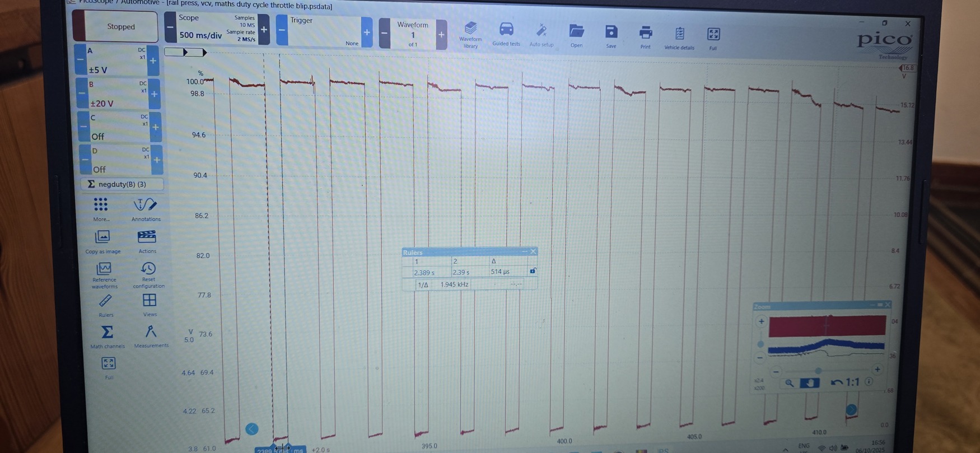Open Vehicle details clipboard icon
The height and width of the screenshot is (453, 980).
point(679,38)
